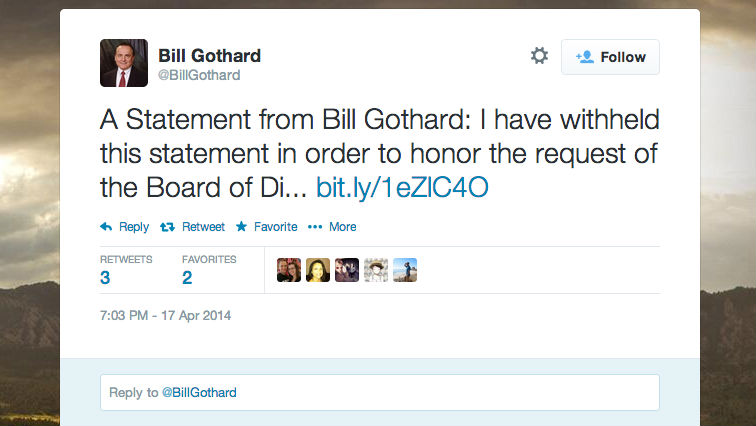Open the bit.ly link in the tweet

point(402,187)
